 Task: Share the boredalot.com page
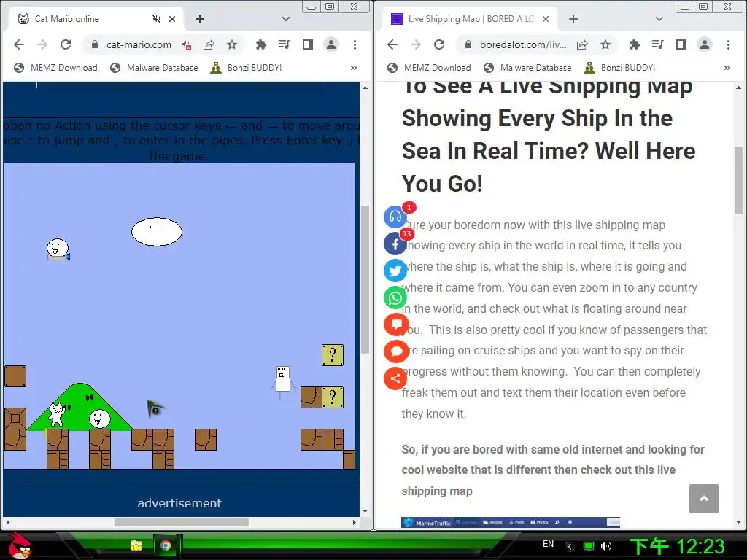tap(582, 44)
